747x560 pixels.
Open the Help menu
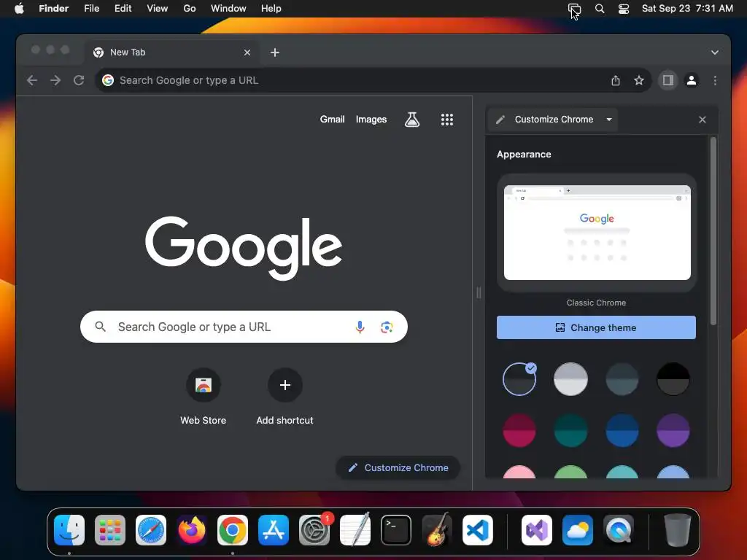[x=271, y=9]
